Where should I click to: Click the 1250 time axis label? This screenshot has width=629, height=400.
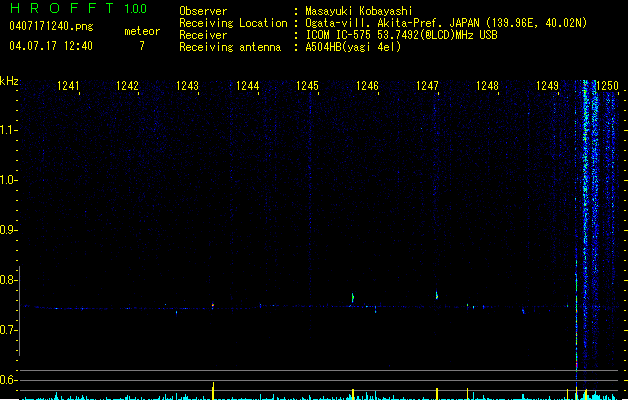click(607, 86)
